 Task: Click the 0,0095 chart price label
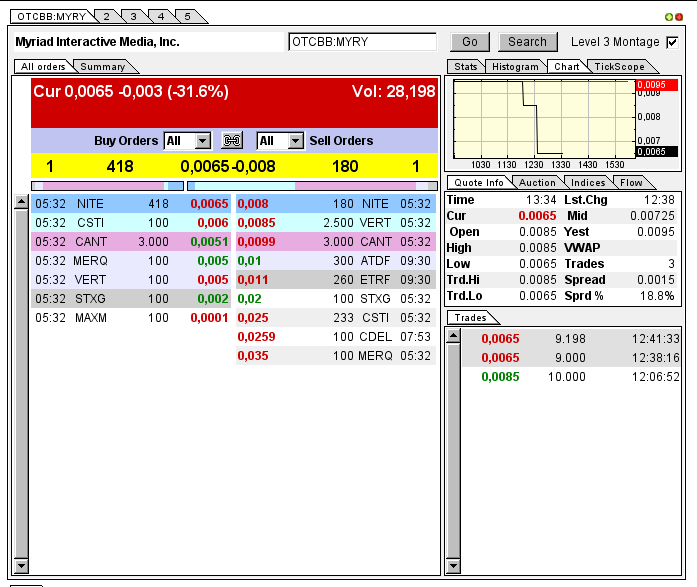click(x=657, y=85)
